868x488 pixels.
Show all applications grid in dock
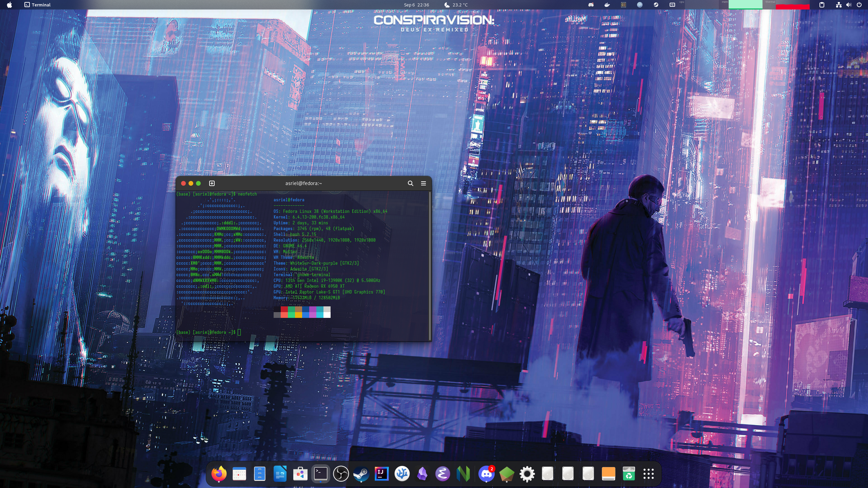[649, 473]
